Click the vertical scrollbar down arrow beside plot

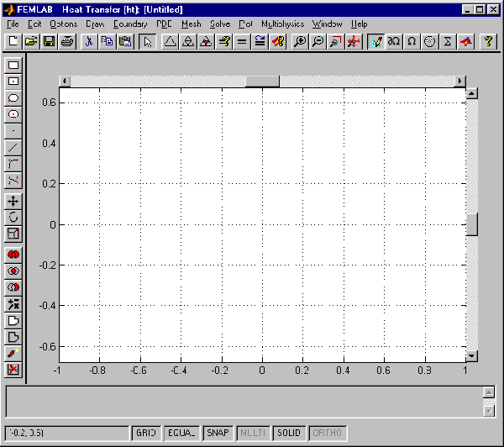[471, 355]
